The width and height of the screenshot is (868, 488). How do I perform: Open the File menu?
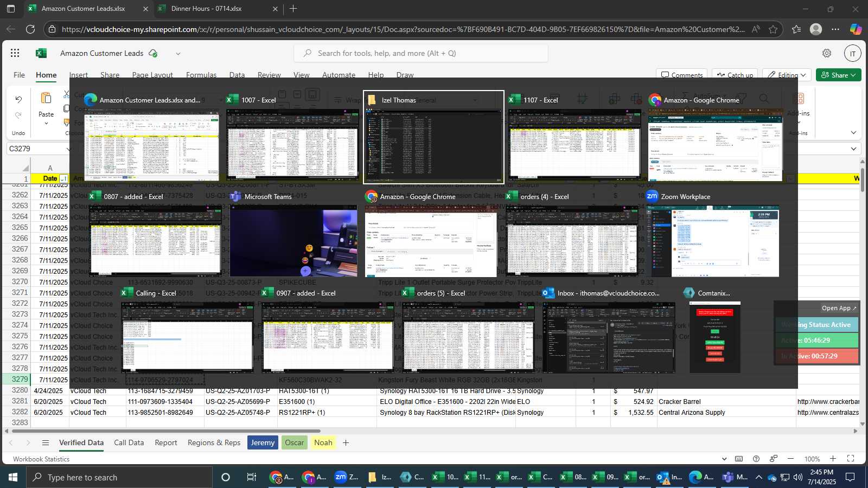point(19,75)
